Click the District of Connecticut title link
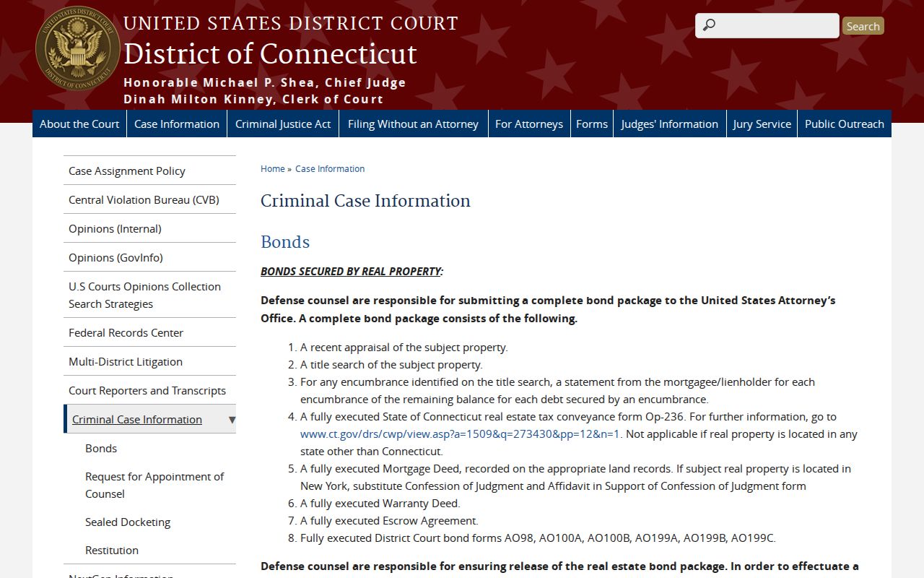 [270, 54]
